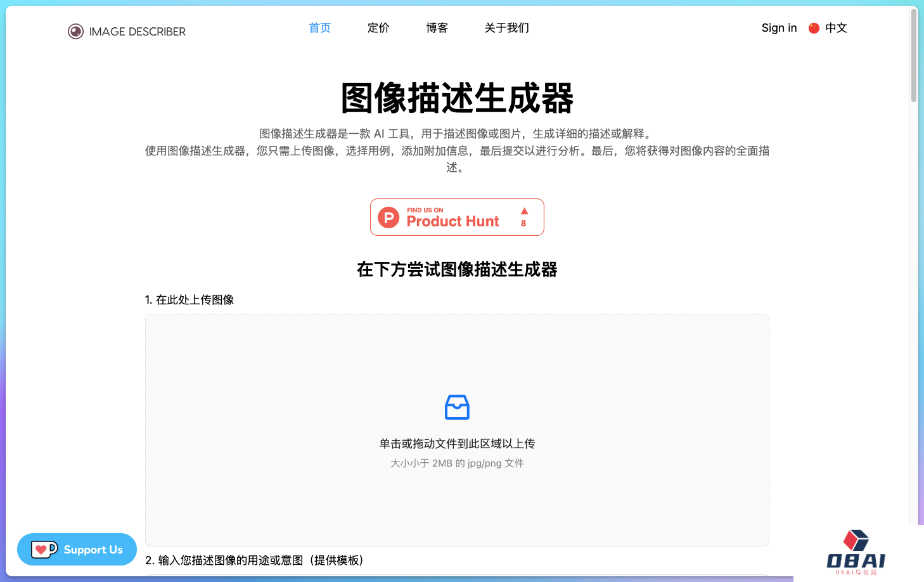Click the red upvote count "8" on badge

tap(523, 223)
